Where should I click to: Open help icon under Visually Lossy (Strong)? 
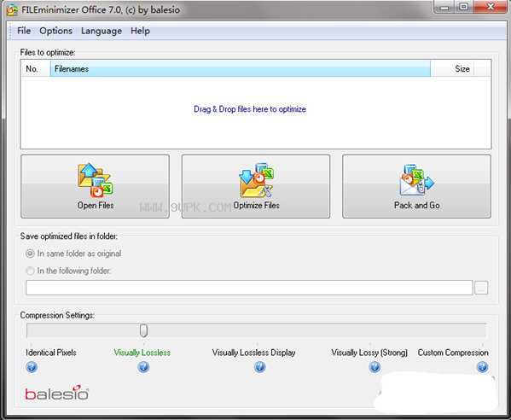(x=375, y=367)
